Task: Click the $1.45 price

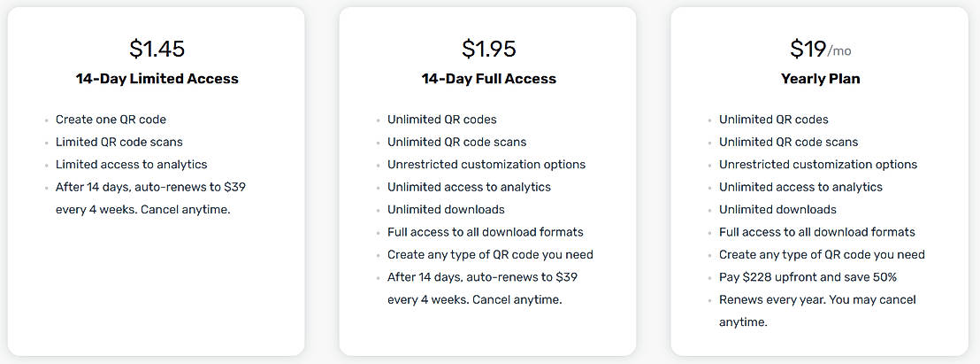Action: (x=157, y=49)
